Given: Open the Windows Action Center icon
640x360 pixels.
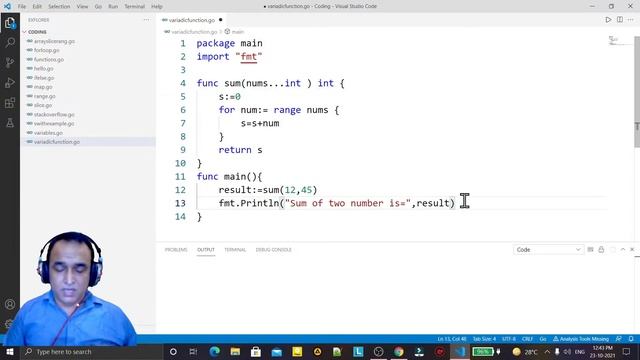Looking at the screenshot, I should 627,351.
